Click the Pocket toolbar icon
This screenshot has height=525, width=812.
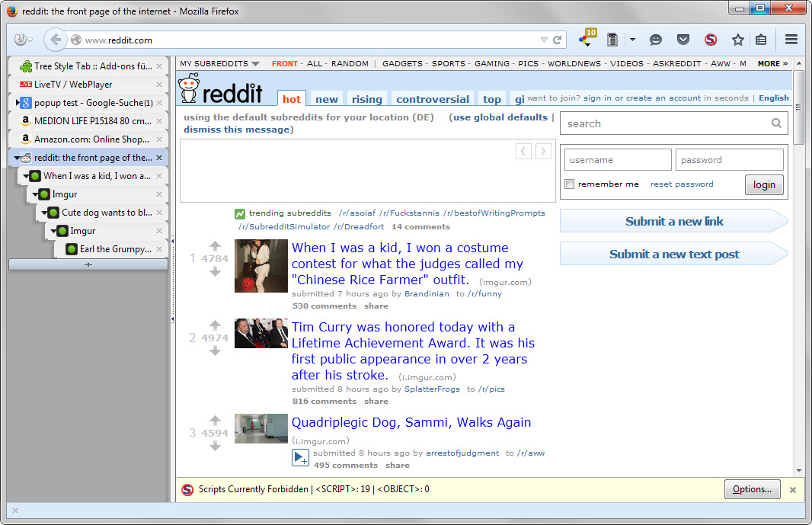point(683,40)
